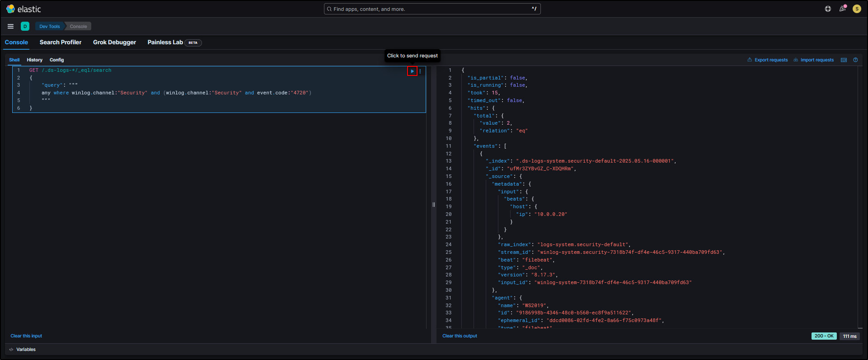868x360 pixels.
Task: Open the request options three-dot menu
Action: 420,71
